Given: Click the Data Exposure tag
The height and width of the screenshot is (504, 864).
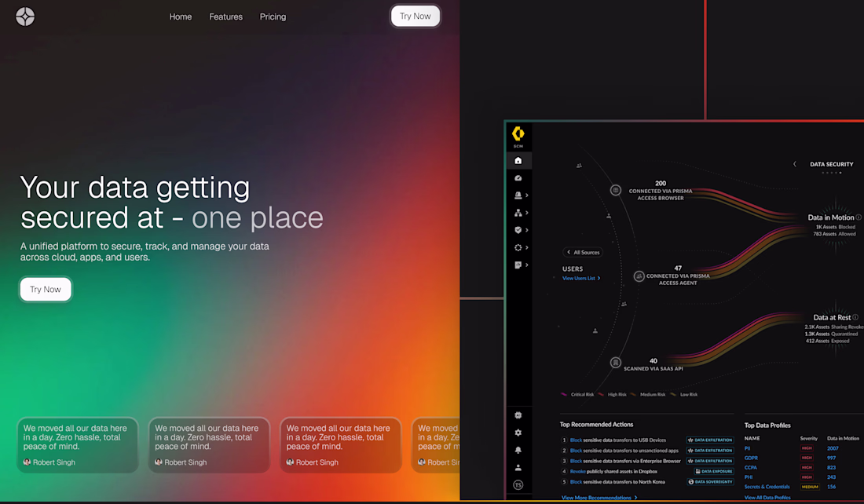Looking at the screenshot, I should click(x=713, y=472).
